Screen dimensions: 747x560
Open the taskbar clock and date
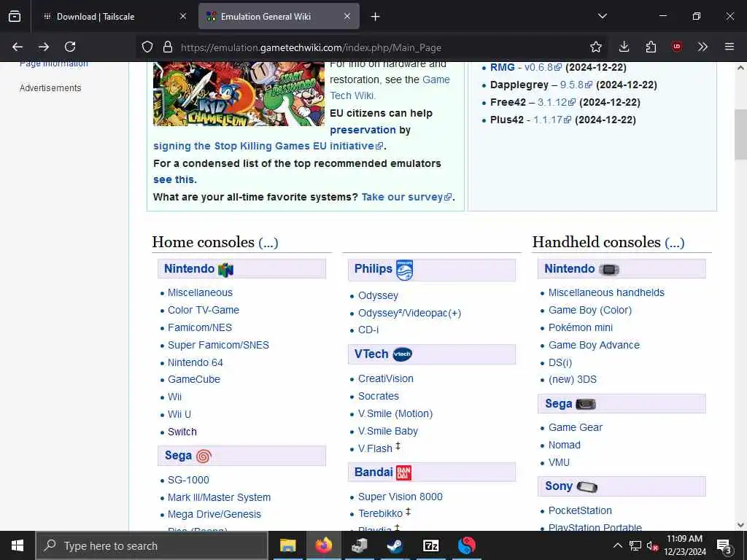click(x=685, y=545)
